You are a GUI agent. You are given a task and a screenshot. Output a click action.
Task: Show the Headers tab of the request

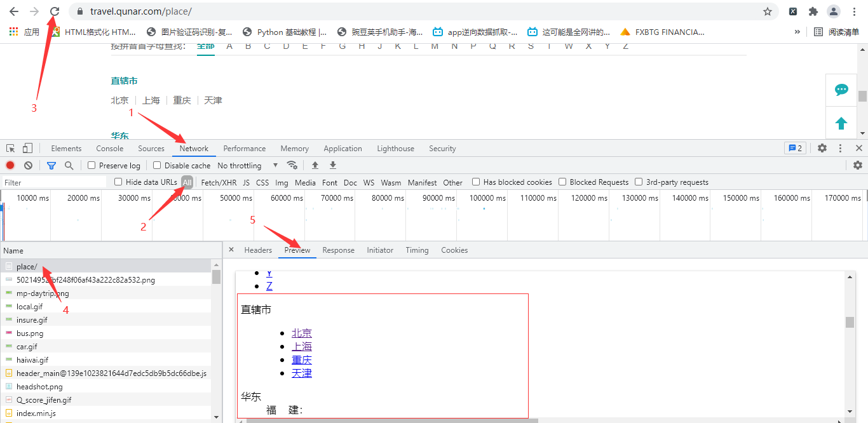coord(258,250)
